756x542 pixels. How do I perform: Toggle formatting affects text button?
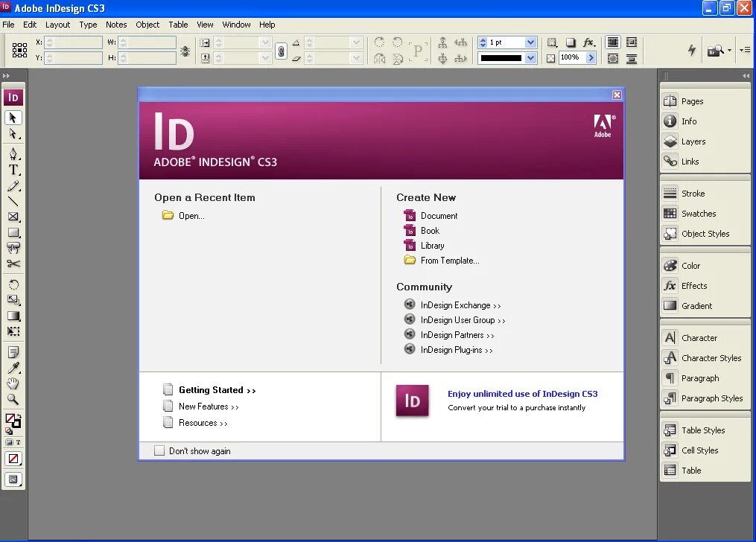[19, 441]
